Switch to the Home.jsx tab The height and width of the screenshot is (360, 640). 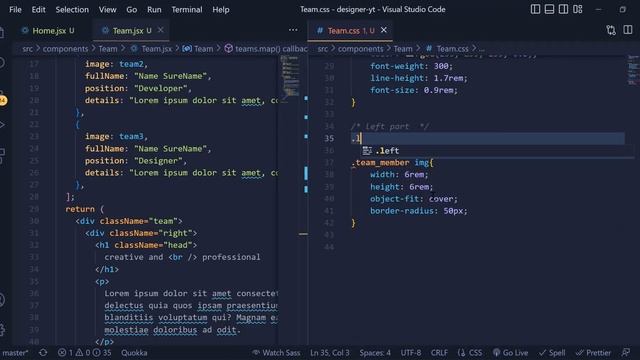(48, 31)
